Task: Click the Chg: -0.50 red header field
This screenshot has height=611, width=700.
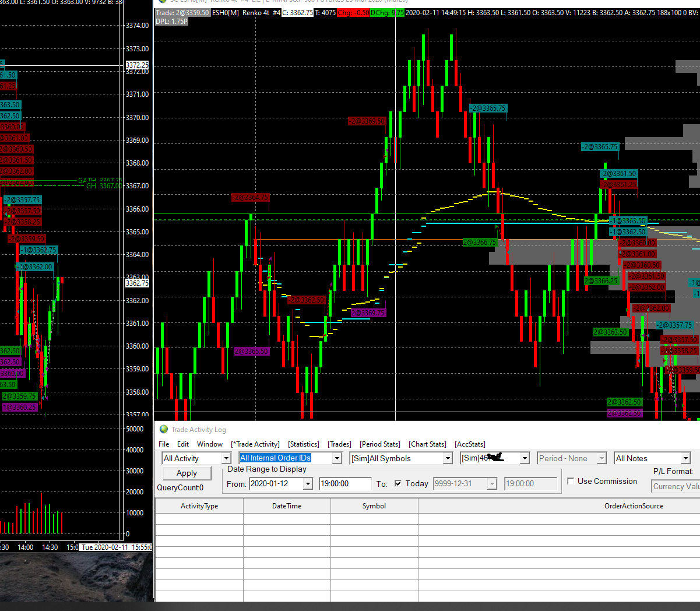Action: point(353,13)
